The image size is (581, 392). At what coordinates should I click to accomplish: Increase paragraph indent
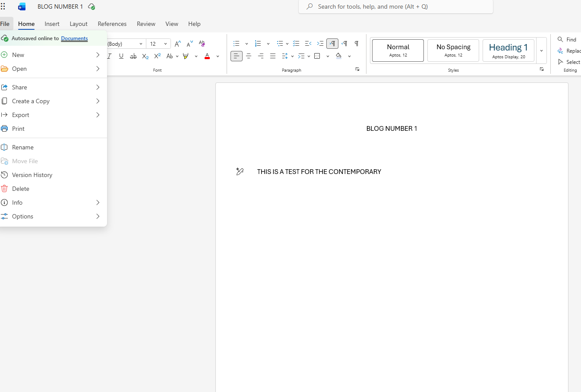tap(320, 44)
